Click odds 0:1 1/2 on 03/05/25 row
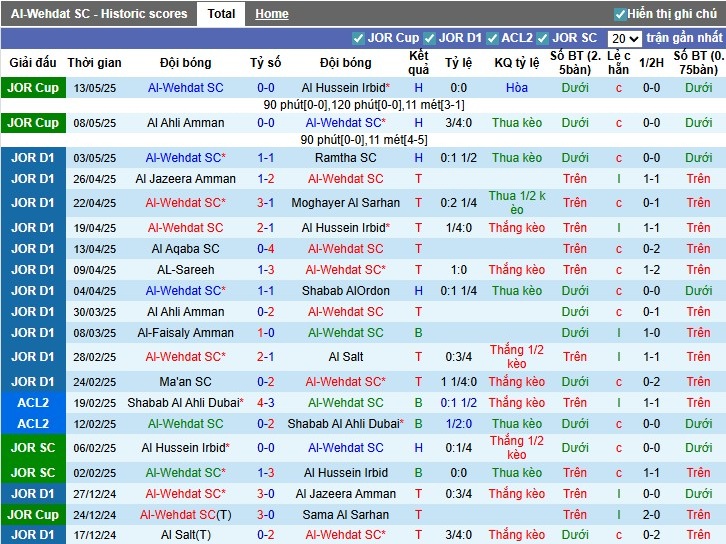726x544 pixels. 458,158
